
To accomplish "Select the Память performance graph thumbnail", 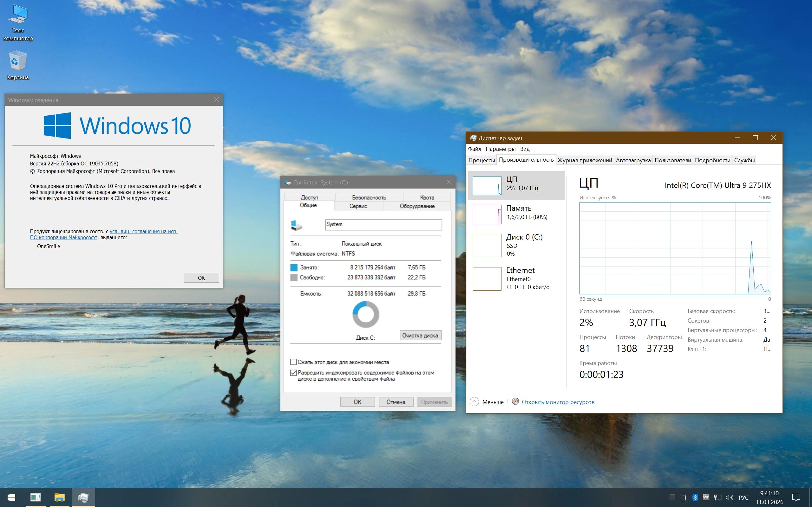I will pyautogui.click(x=487, y=214).
